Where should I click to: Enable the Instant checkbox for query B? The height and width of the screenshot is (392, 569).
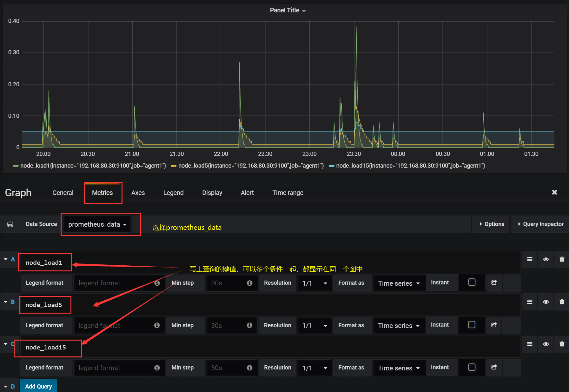472,325
